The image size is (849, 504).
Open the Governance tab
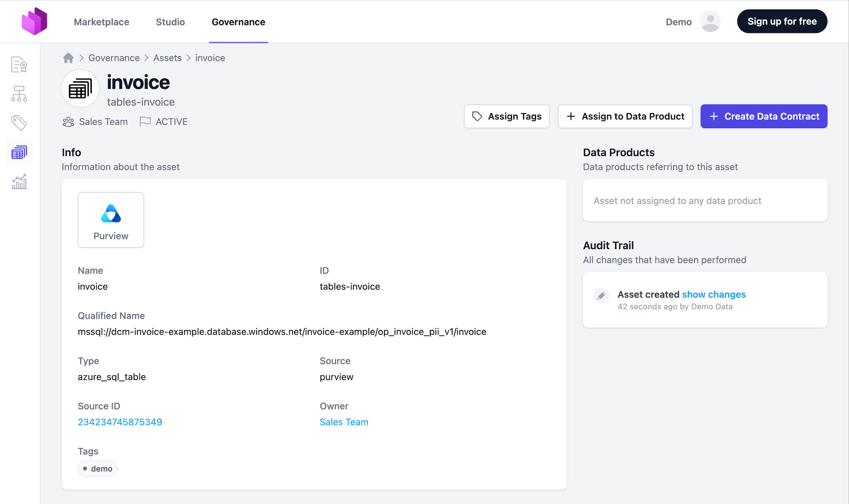238,22
